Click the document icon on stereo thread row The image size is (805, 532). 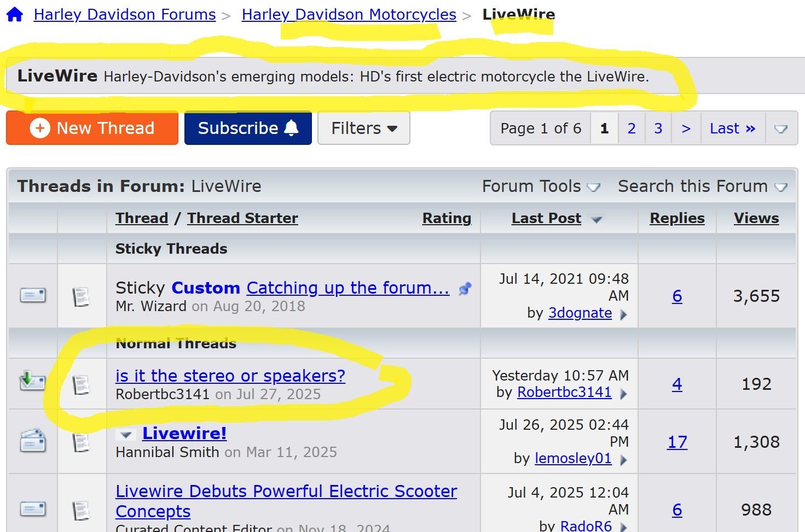[81, 385]
